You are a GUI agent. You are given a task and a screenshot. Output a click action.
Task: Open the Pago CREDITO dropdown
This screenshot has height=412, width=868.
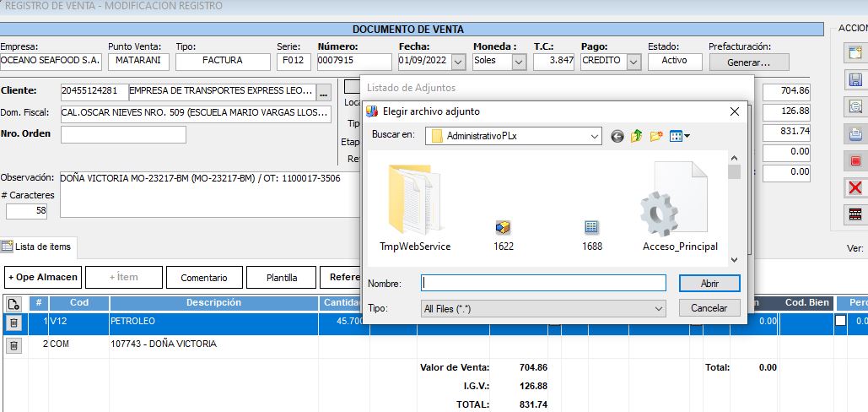click(633, 62)
